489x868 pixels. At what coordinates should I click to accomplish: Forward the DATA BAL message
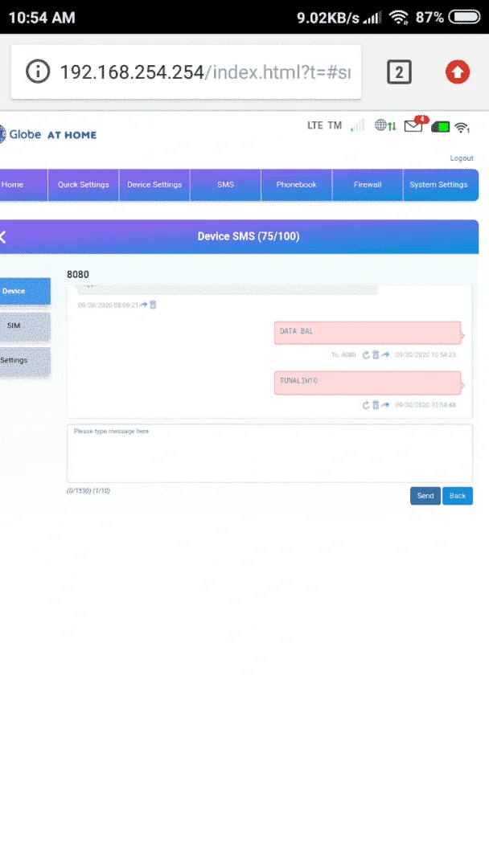coord(385,355)
